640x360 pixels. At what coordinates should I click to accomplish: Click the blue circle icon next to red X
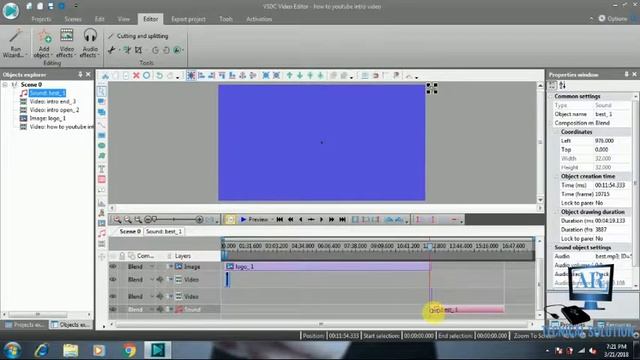tap(147, 76)
